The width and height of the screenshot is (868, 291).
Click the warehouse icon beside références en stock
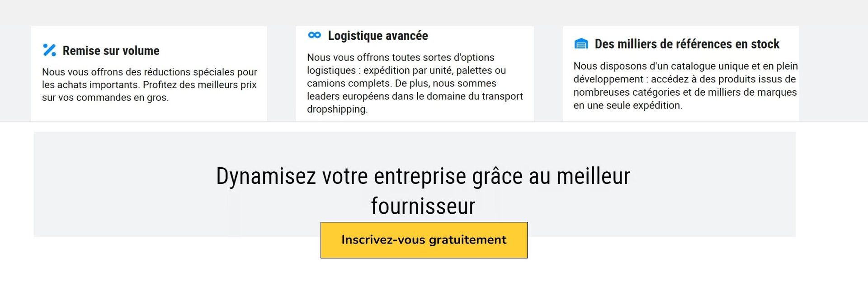pos(581,44)
